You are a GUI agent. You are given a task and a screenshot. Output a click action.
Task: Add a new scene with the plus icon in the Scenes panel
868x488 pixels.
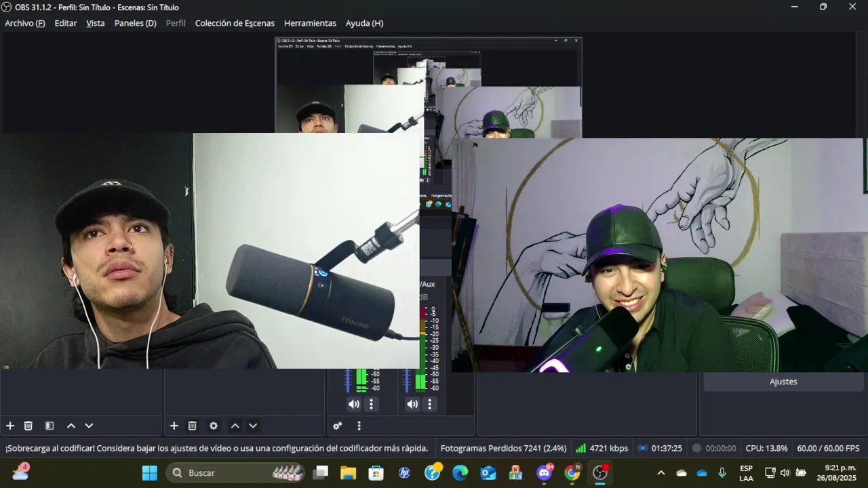pyautogui.click(x=10, y=426)
